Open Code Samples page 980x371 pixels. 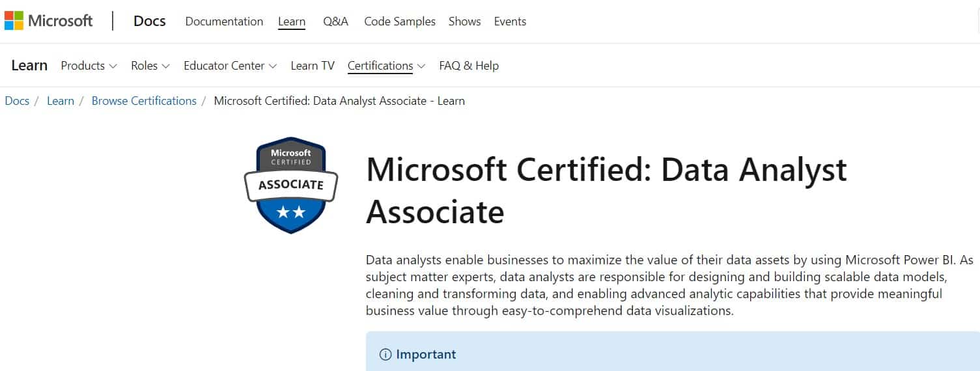(x=400, y=21)
